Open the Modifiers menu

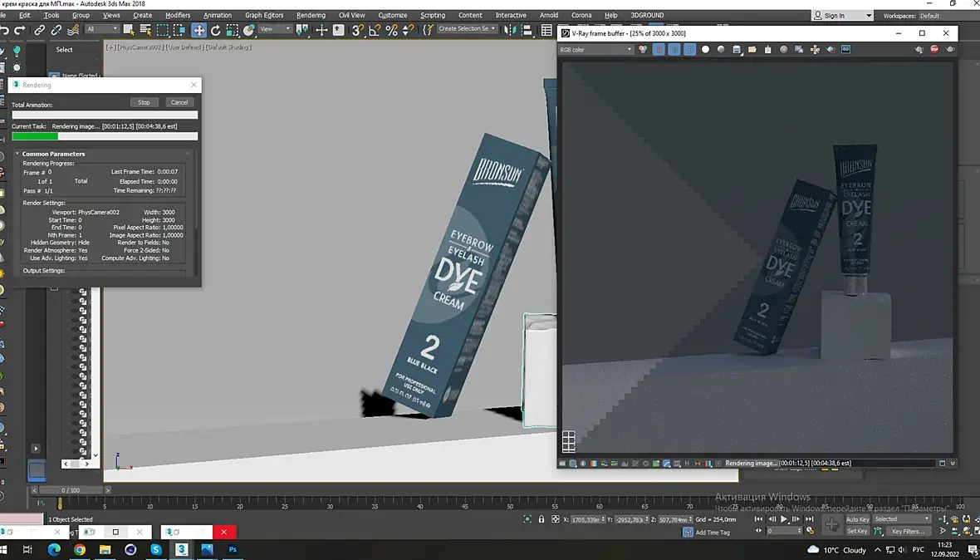[x=178, y=15]
